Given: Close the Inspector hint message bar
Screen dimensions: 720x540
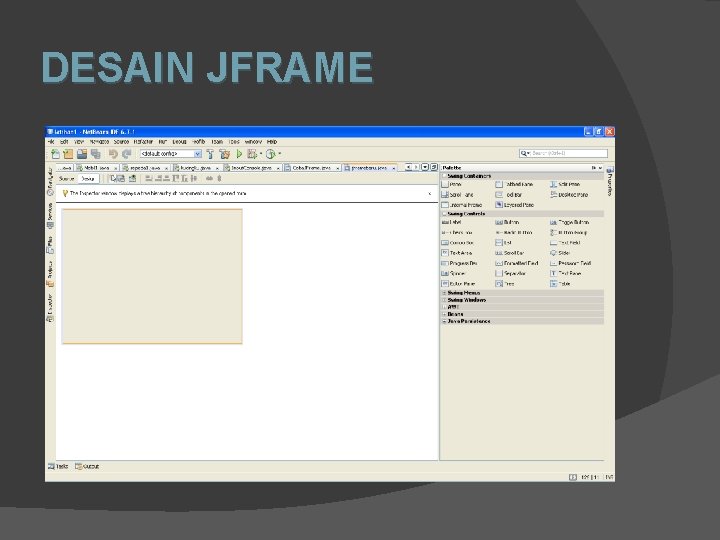Looking at the screenshot, I should click(430, 194).
